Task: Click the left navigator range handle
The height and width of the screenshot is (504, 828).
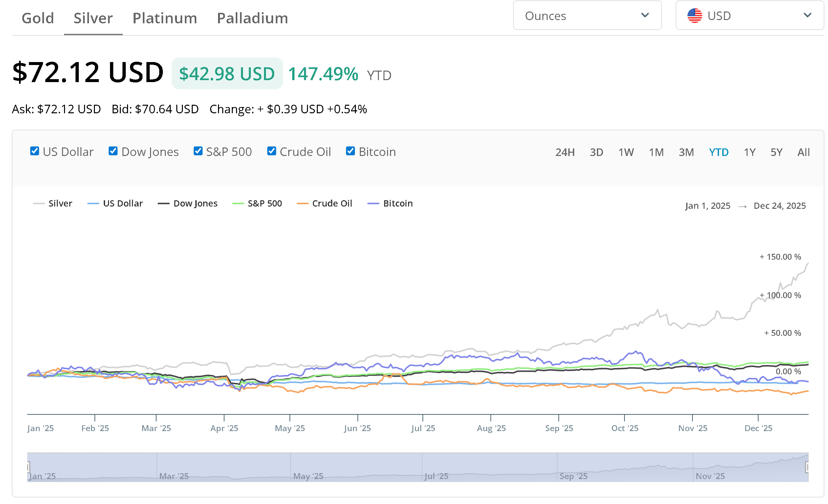Action: [28, 467]
